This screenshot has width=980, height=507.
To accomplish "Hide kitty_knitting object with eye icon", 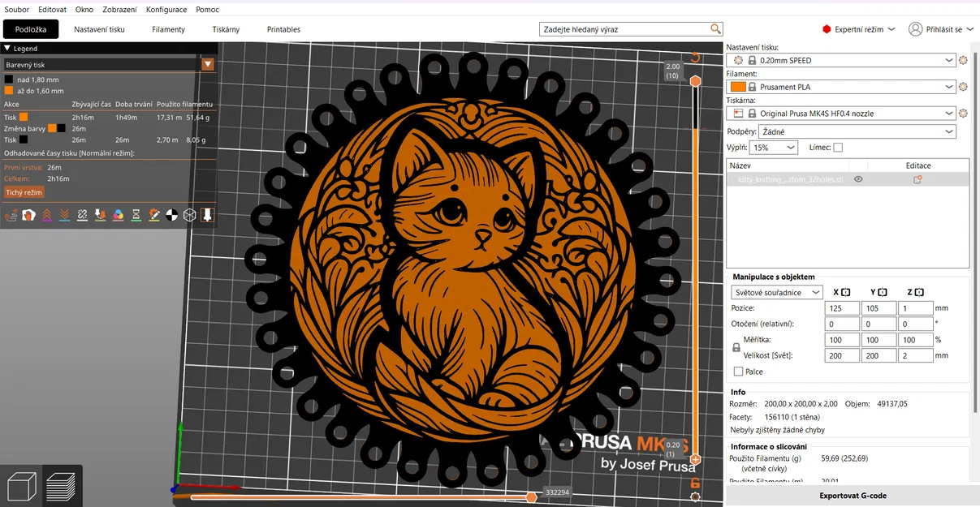I will 858,179.
